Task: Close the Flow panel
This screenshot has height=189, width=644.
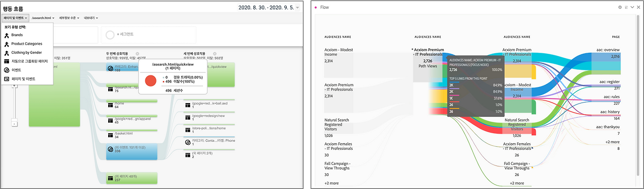Action: (x=638, y=8)
